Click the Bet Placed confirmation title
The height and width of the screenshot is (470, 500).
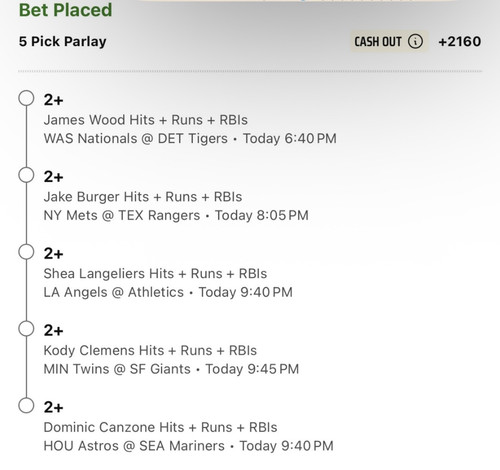click(x=65, y=10)
